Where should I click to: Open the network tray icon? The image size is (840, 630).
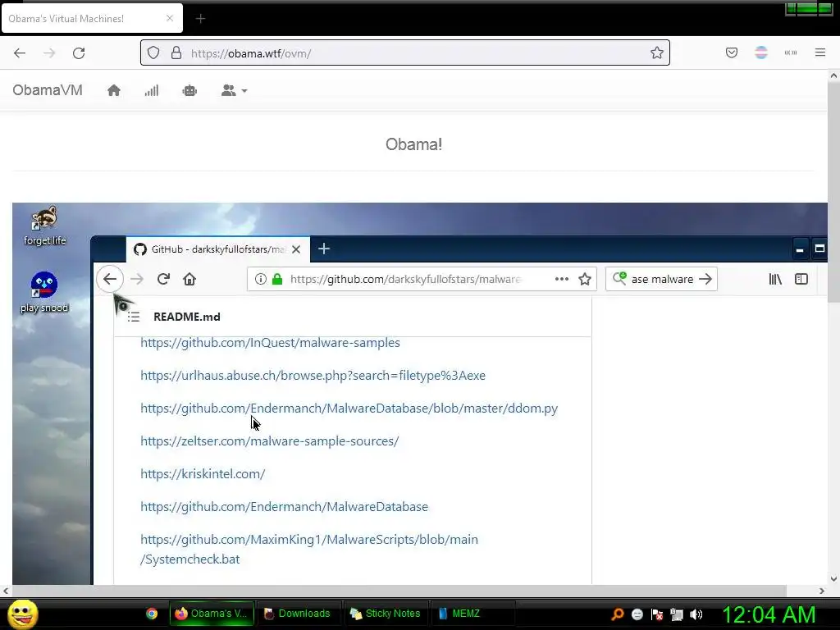coord(677,614)
